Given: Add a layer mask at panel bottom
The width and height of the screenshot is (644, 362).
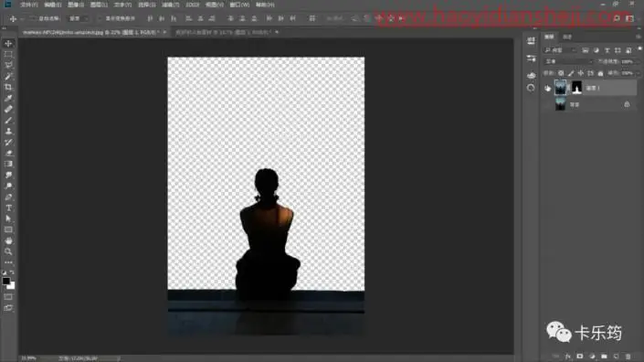Looking at the screenshot, I should (x=579, y=357).
